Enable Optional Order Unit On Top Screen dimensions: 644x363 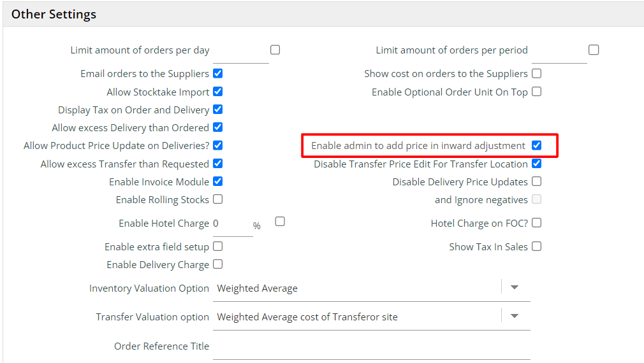point(537,92)
